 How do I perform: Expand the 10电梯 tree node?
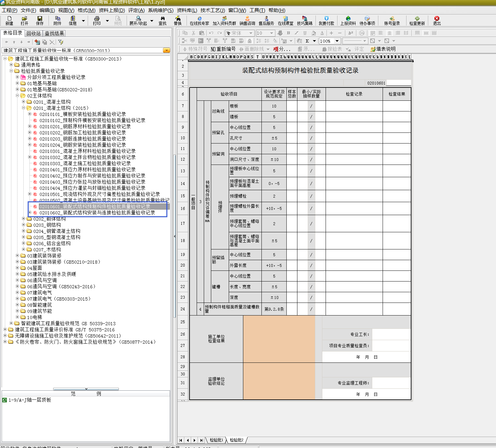pos(17,317)
